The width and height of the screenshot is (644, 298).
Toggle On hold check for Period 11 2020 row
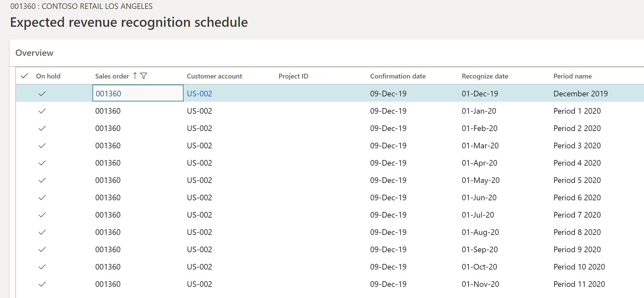(42, 284)
